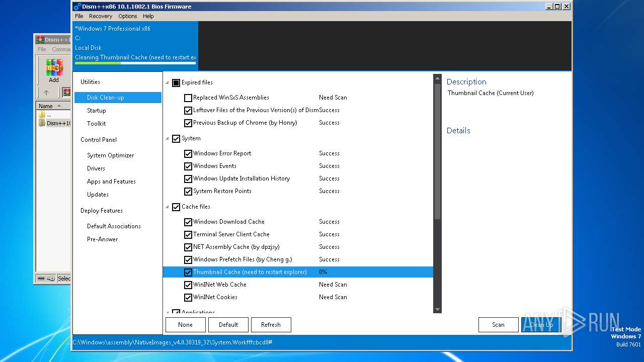Click the Default button

pos(228,325)
